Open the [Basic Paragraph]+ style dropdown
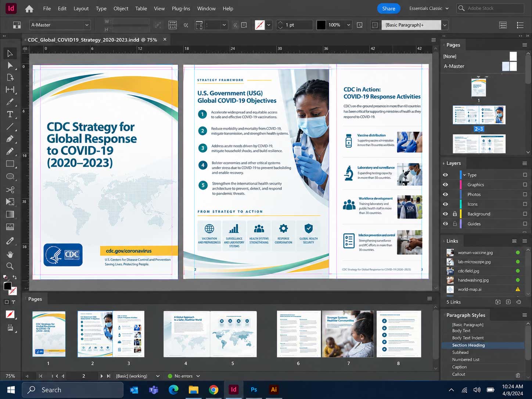 click(x=445, y=25)
